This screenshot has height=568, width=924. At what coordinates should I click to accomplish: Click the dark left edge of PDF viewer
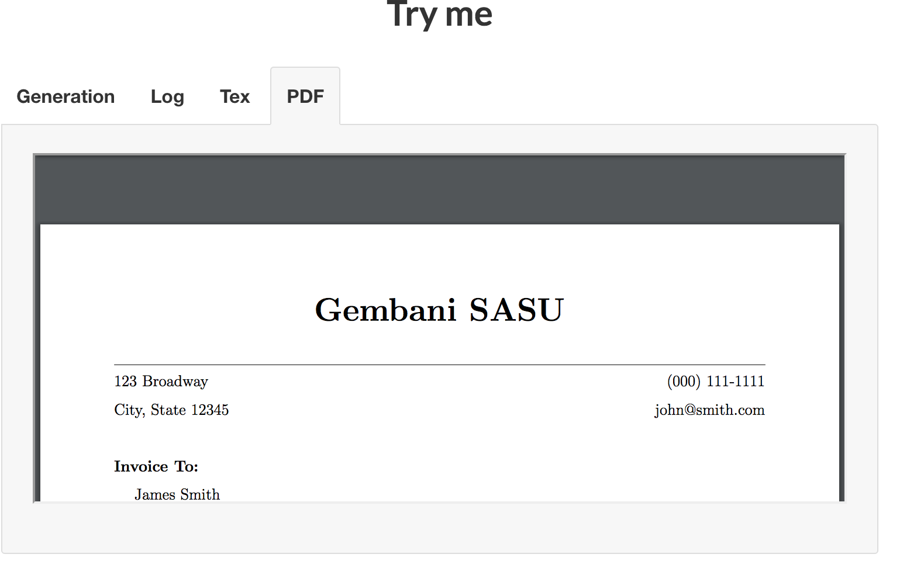[37, 362]
